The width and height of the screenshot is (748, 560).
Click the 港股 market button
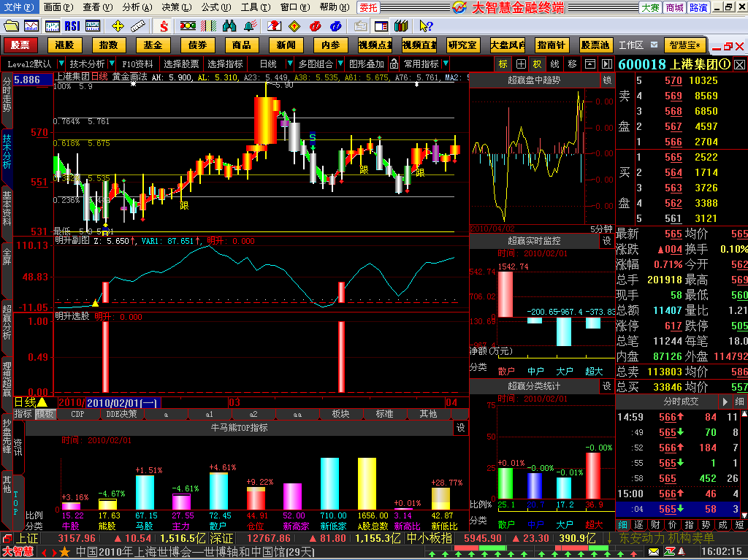pyautogui.click(x=64, y=45)
